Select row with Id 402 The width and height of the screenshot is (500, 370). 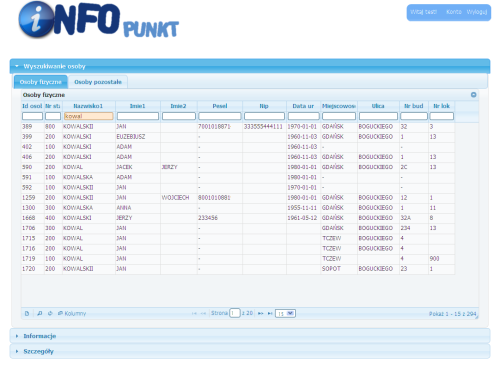point(238,147)
